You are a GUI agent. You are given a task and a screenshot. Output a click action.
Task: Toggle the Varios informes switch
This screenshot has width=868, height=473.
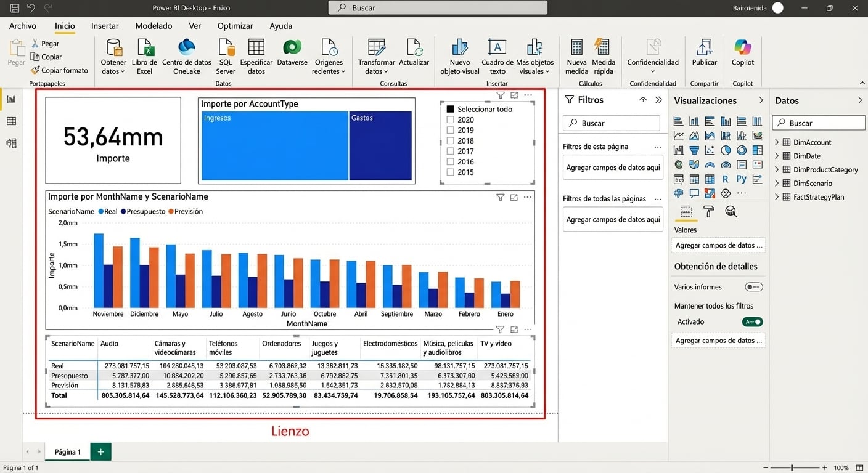tap(753, 287)
